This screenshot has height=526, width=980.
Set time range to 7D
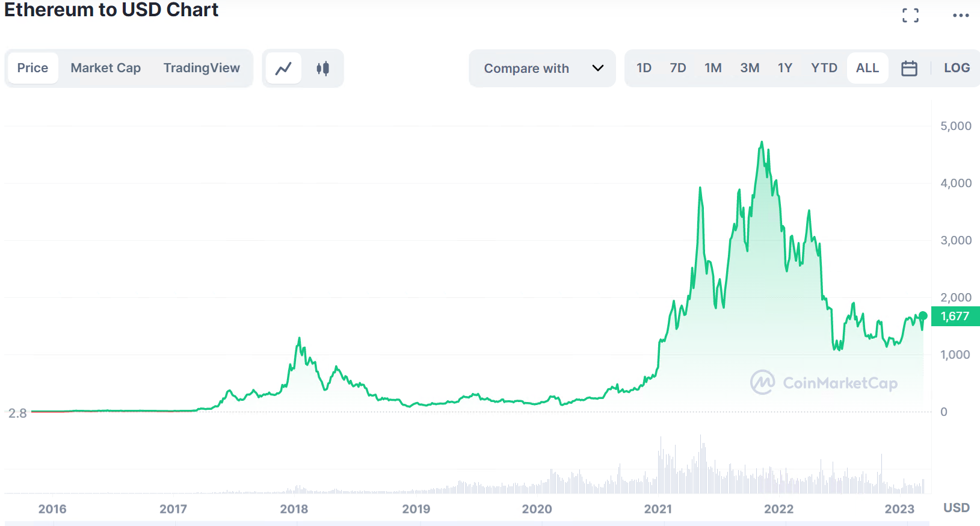pos(678,68)
